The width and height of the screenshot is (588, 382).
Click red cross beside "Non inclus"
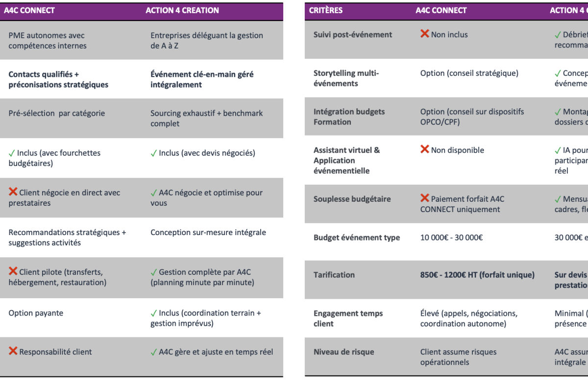point(424,34)
